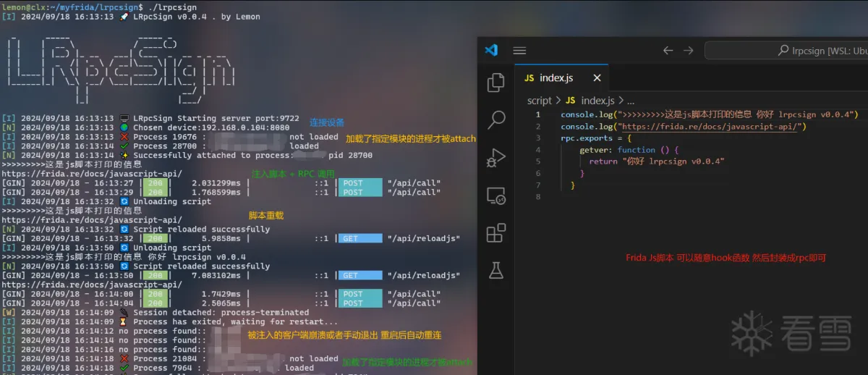Click the 'Successfully attached to process' line
This screenshot has height=375, width=868.
click(x=187, y=155)
